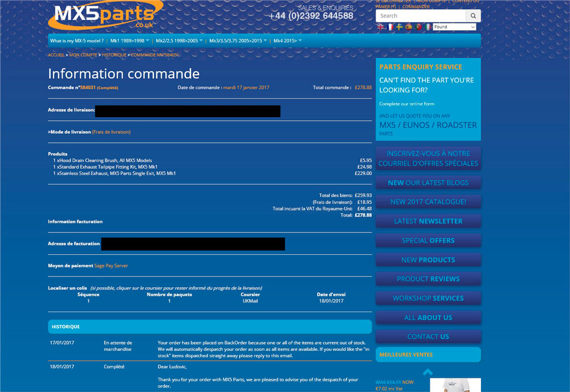Click the MX5parts logo
Viewport: 570px width, 392px height.
105,15
